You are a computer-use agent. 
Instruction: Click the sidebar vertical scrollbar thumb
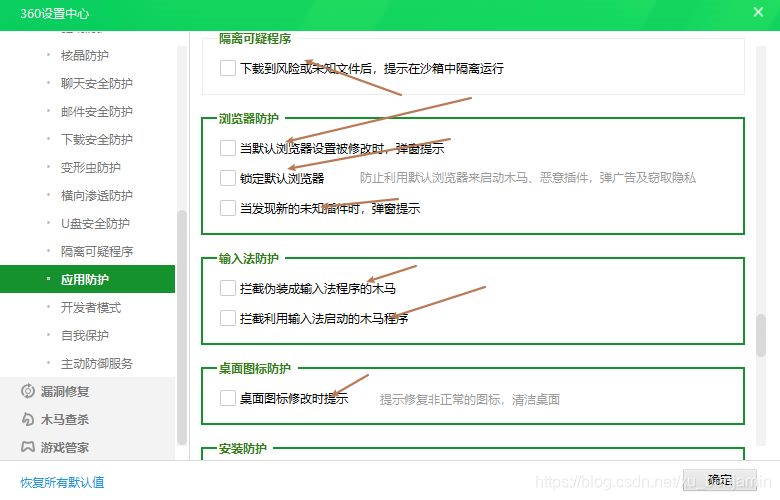(182, 327)
